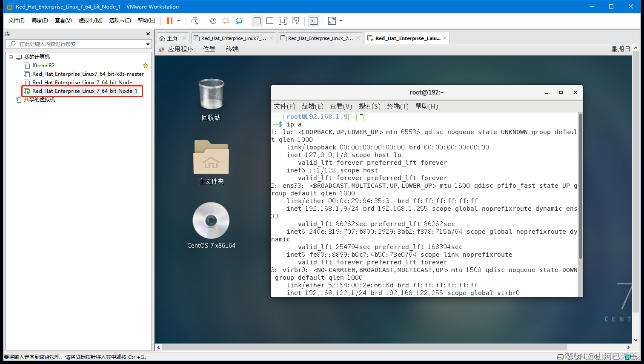
Task: Click the terminal vertical scrollbar
Action: [581, 186]
